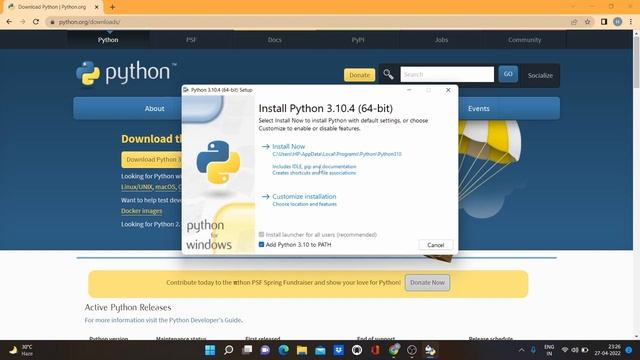640x360 pixels.
Task: Open Microsoft Office from taskbar
Action: [376, 350]
